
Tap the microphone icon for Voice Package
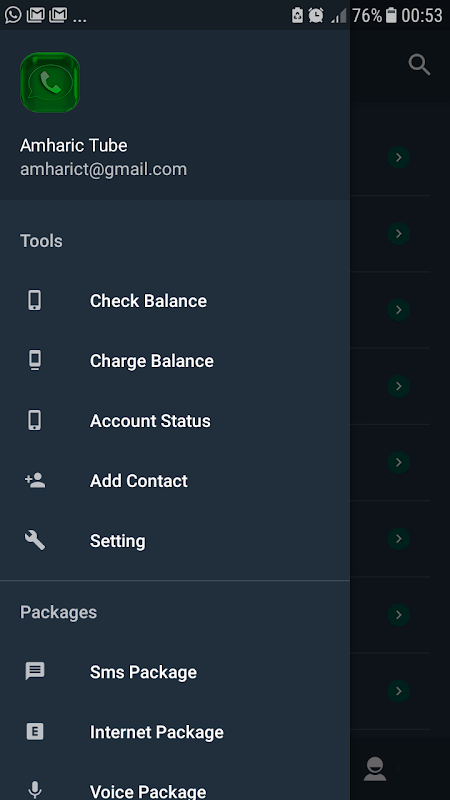[35, 790]
